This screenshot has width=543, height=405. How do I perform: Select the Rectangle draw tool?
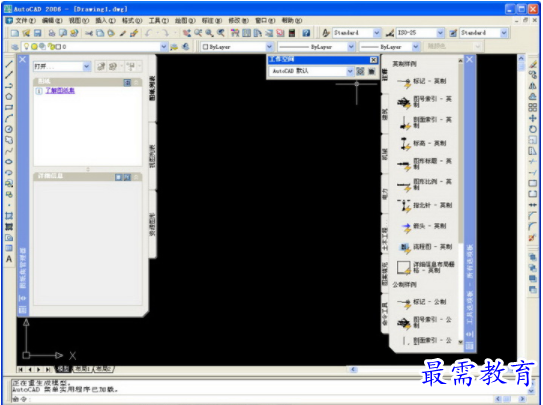[9, 107]
